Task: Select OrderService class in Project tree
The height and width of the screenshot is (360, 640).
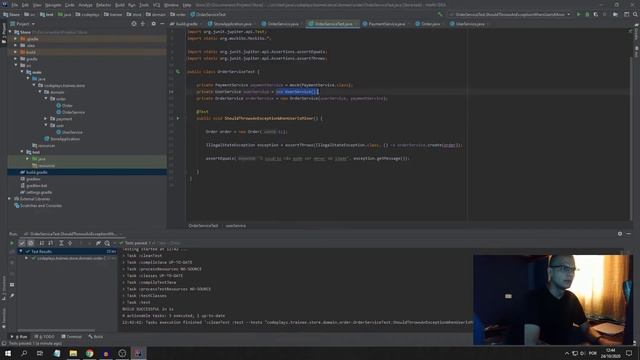Action: point(71,112)
